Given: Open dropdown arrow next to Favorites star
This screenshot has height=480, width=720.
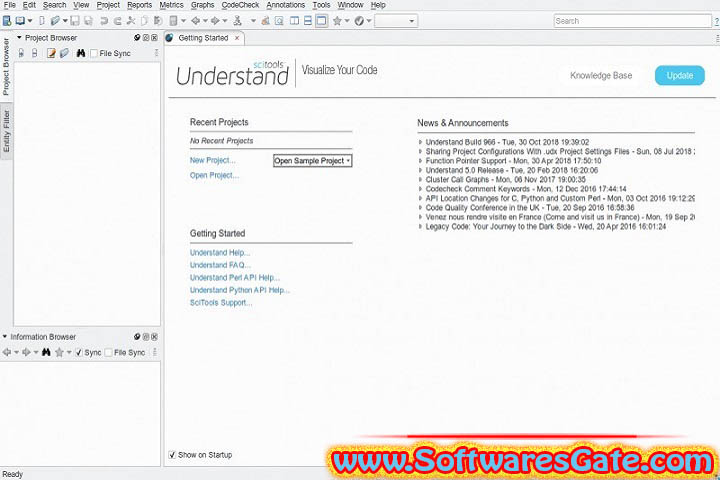Looking at the screenshot, I should (347, 21).
